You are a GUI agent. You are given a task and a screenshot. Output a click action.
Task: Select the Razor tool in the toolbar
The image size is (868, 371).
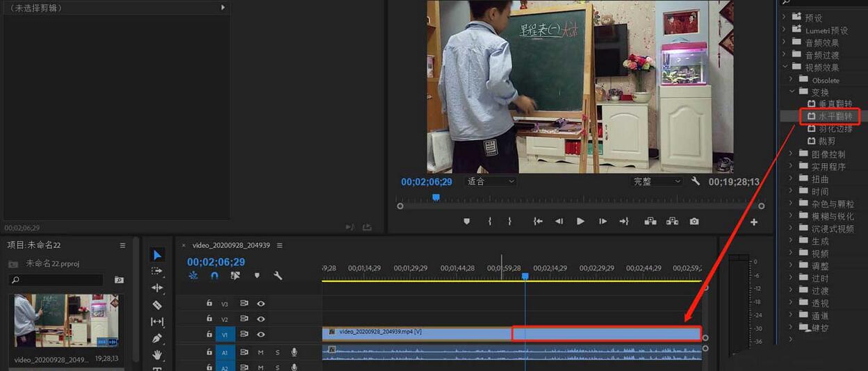[157, 305]
